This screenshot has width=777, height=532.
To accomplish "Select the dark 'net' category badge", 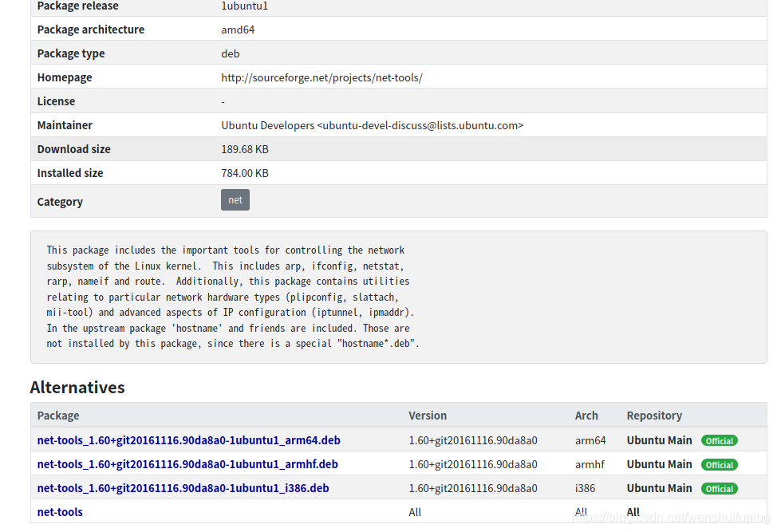I will (235, 199).
